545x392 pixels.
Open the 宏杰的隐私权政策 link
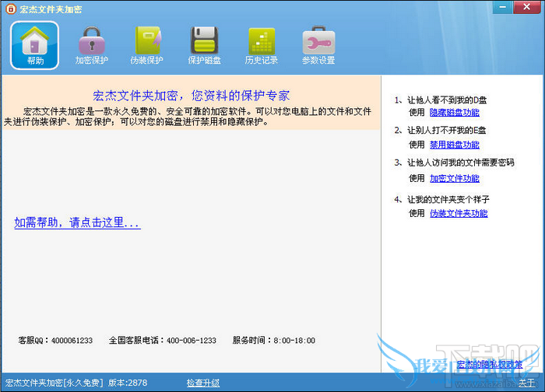coord(490,364)
